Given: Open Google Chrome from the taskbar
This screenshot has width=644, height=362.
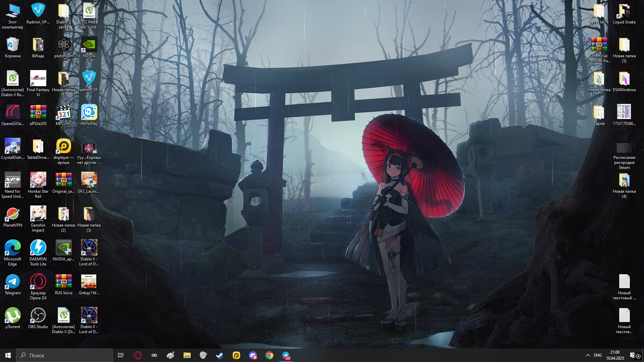Looking at the screenshot, I should [269, 355].
